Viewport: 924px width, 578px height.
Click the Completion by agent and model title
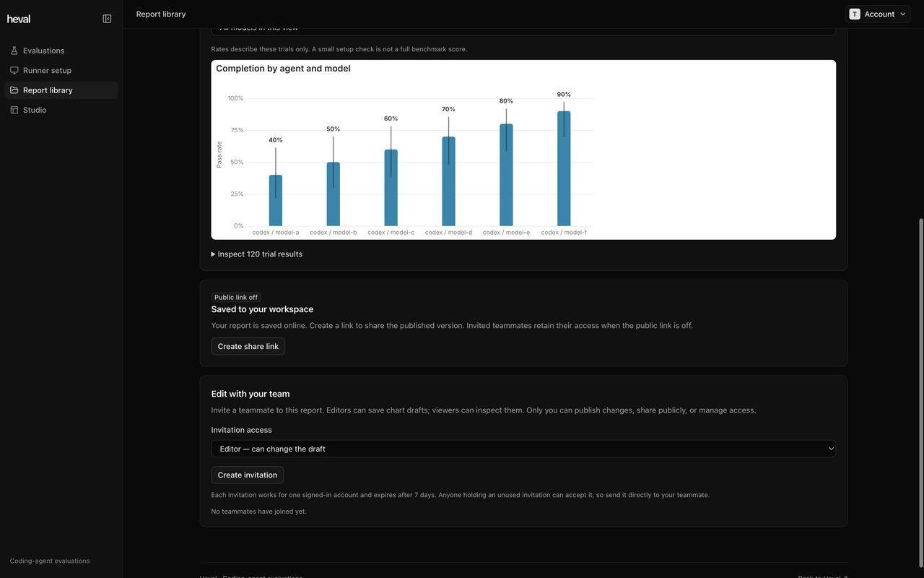[x=283, y=69]
